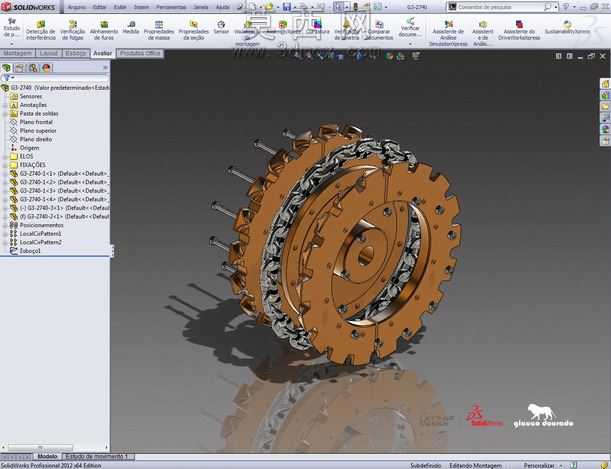Click search magnifier in search box
This screenshot has width=611, height=469.
(x=547, y=7)
